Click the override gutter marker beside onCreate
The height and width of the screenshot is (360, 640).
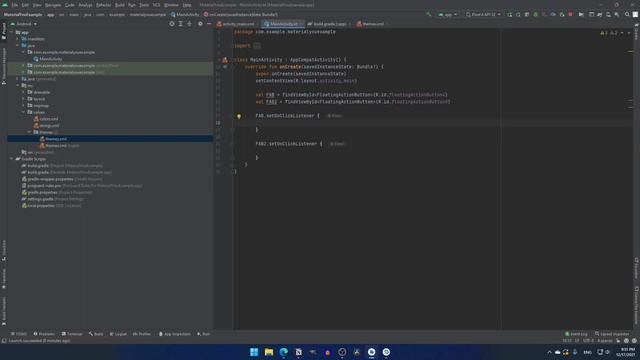tap(225, 67)
